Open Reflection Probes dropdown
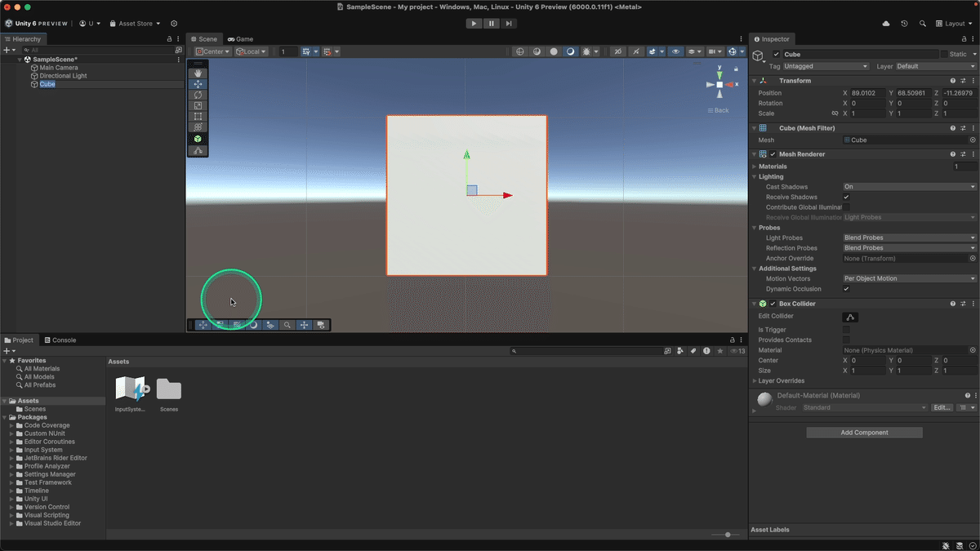This screenshot has height=551, width=980. coord(910,248)
